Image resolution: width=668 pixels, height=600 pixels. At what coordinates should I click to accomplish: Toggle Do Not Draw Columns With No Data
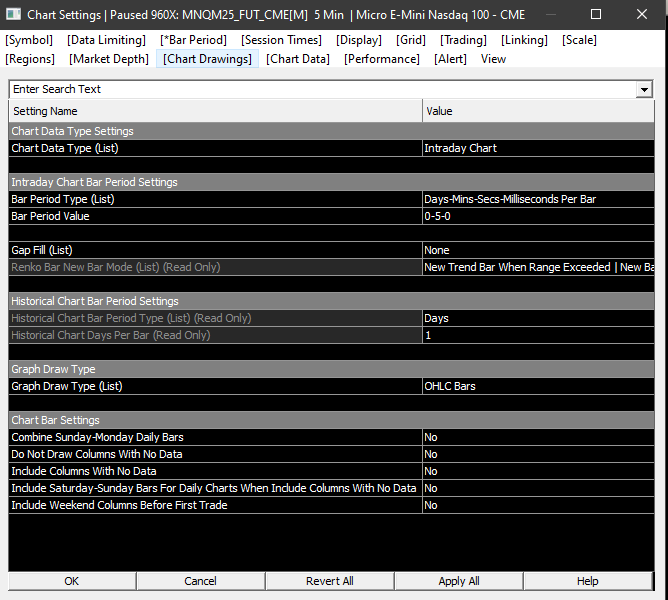538,454
